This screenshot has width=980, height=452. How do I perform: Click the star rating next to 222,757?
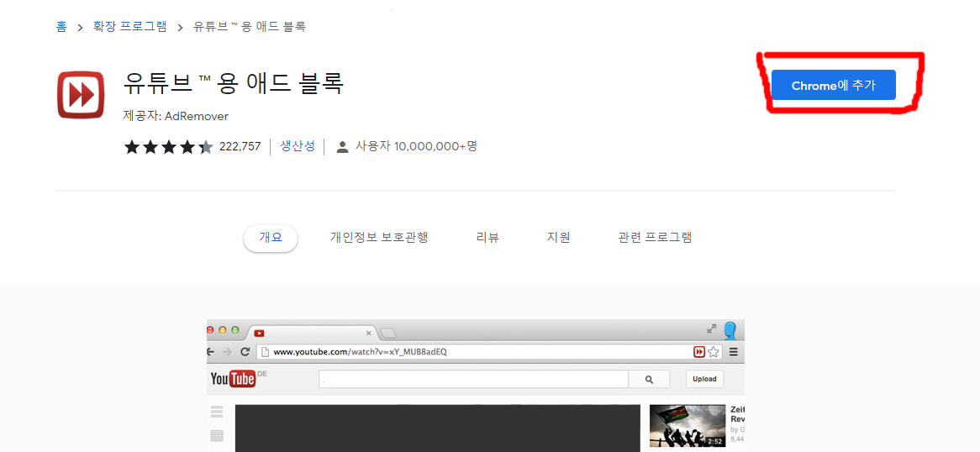(169, 147)
